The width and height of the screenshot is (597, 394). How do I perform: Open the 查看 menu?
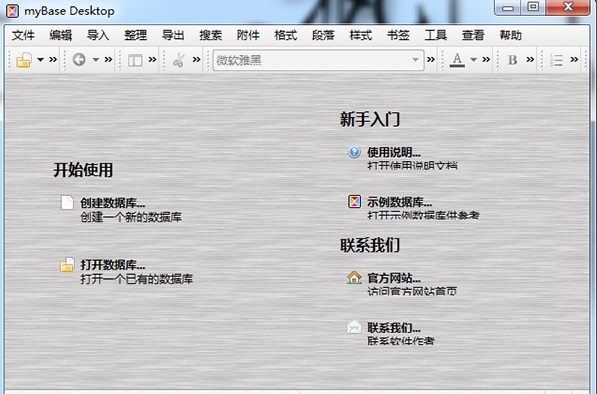click(473, 35)
